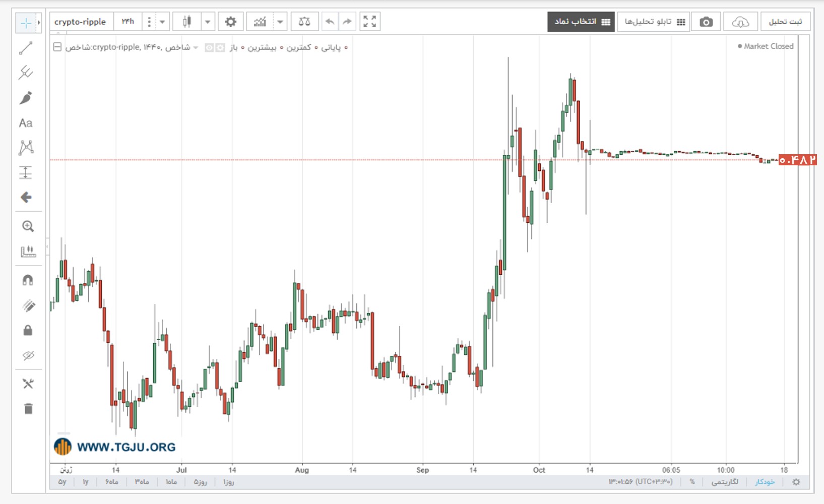824x504 pixels.
Task: Undo the last chart action
Action: [x=330, y=22]
